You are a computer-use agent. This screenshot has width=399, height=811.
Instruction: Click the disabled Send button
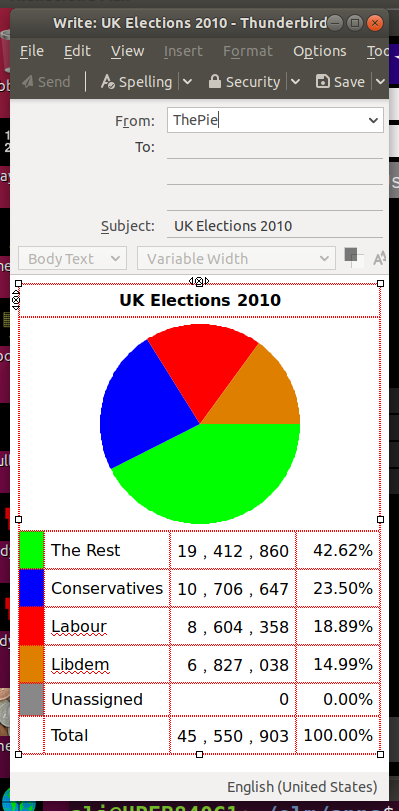click(46, 82)
